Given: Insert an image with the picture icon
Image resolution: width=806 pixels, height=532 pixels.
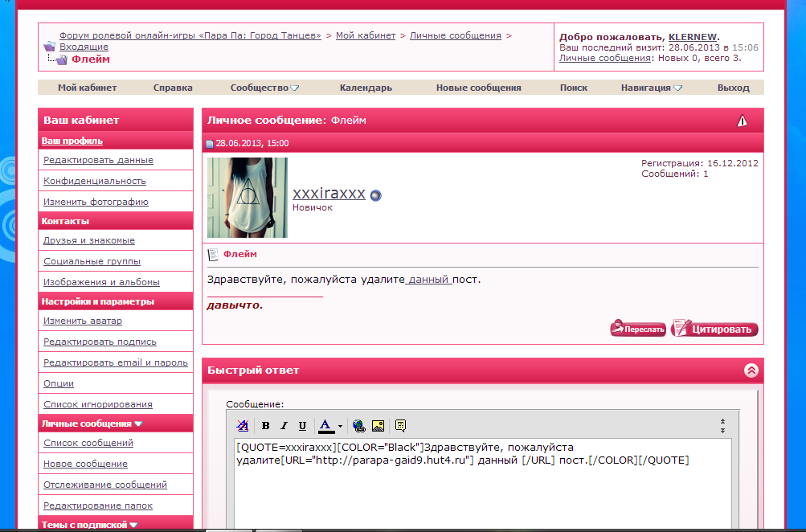Looking at the screenshot, I should coord(378,426).
